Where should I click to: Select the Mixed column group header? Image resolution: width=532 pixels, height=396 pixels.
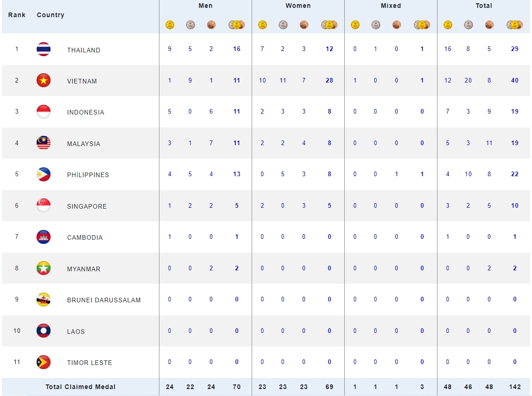[391, 6]
